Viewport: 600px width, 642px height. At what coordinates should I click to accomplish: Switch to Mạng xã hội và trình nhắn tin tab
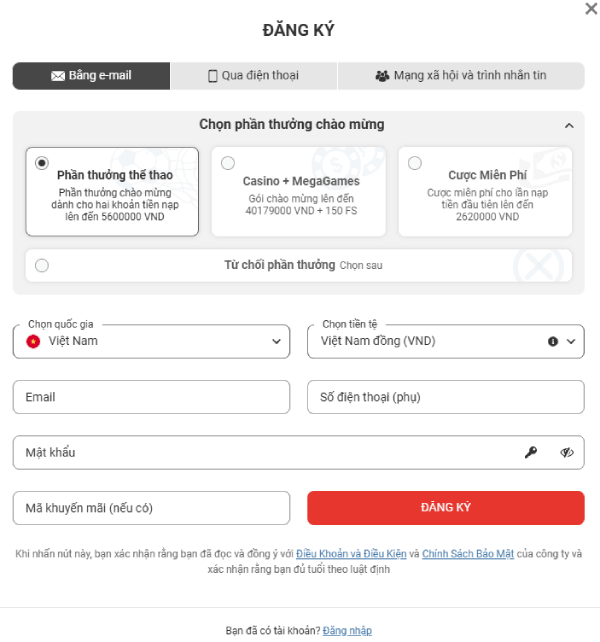[x=461, y=76]
